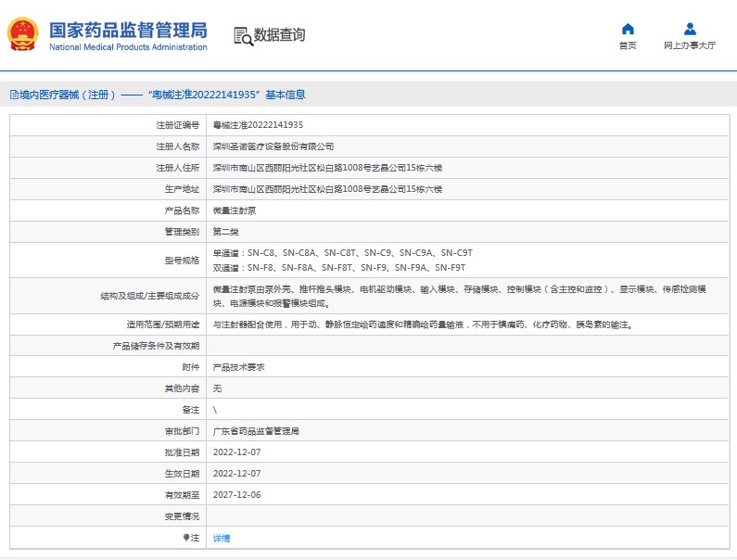This screenshot has height=560, width=737.
Task: Click the National Medical Products Administration subtitle
Action: (x=127, y=46)
